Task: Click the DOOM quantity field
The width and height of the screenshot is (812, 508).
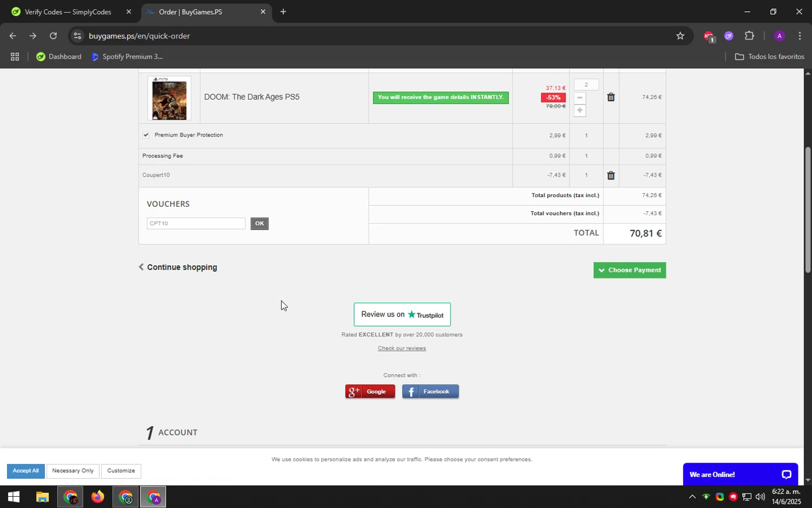Action: [x=586, y=84]
